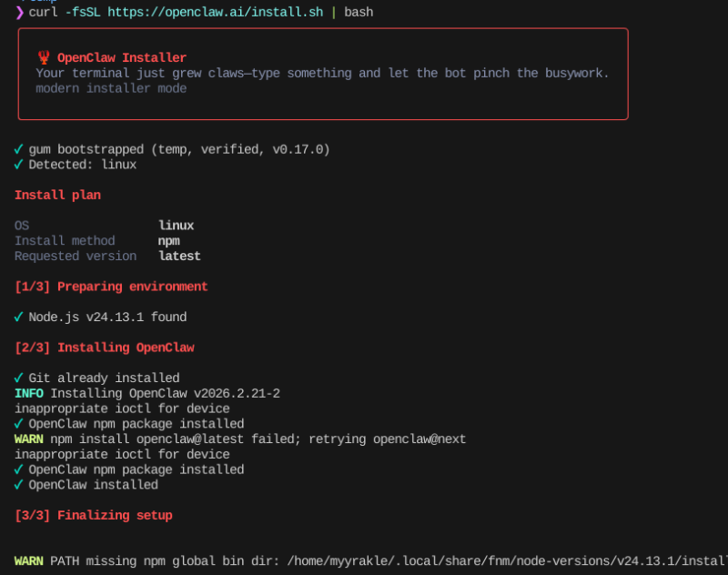This screenshot has height=575, width=728.
Task: Click the modern installer mode text
Action: [111, 88]
